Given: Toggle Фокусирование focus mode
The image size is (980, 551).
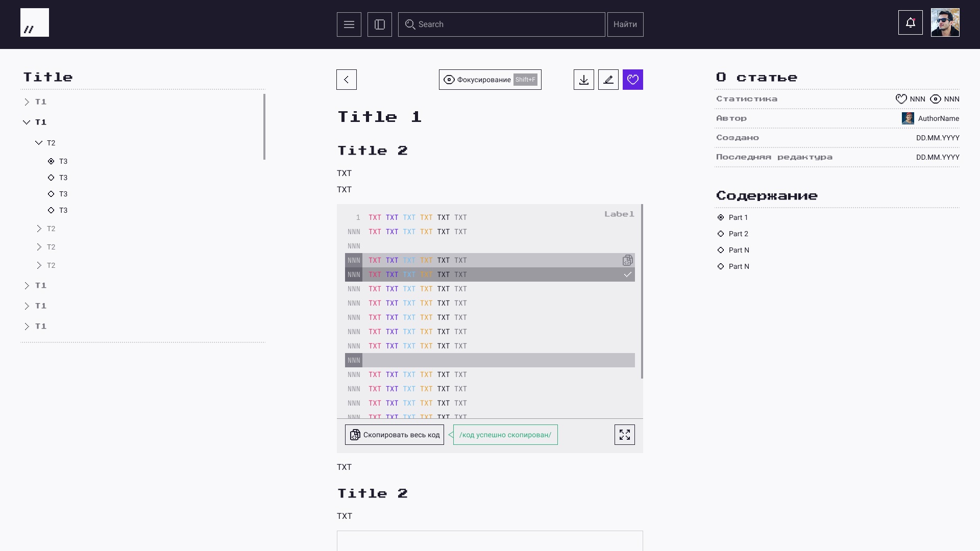Looking at the screenshot, I should coord(490,80).
